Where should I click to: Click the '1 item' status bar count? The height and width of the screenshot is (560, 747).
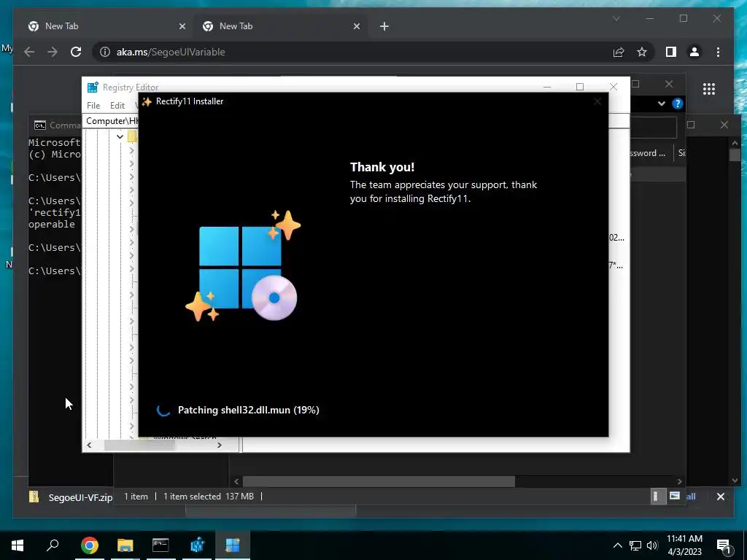point(136,496)
